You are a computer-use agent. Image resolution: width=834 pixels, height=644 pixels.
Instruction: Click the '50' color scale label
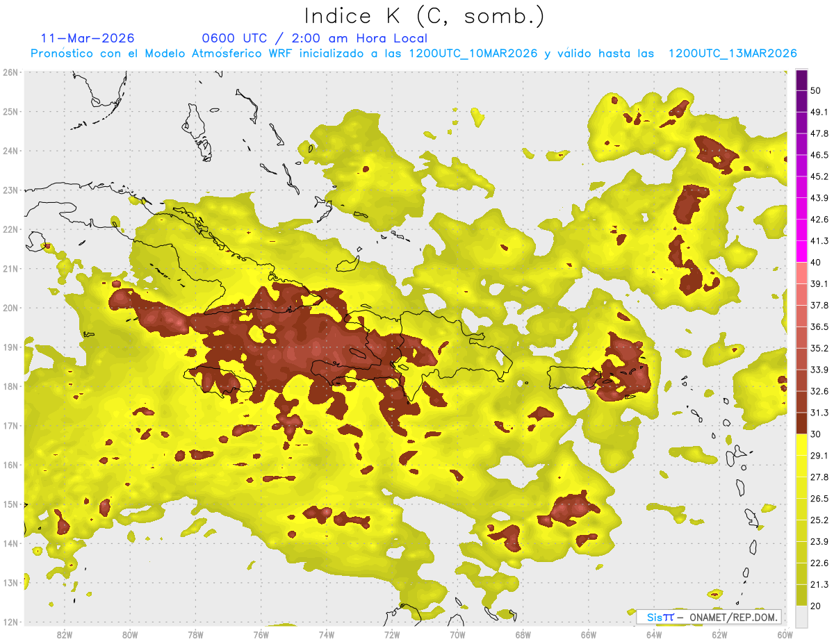pyautogui.click(x=815, y=90)
